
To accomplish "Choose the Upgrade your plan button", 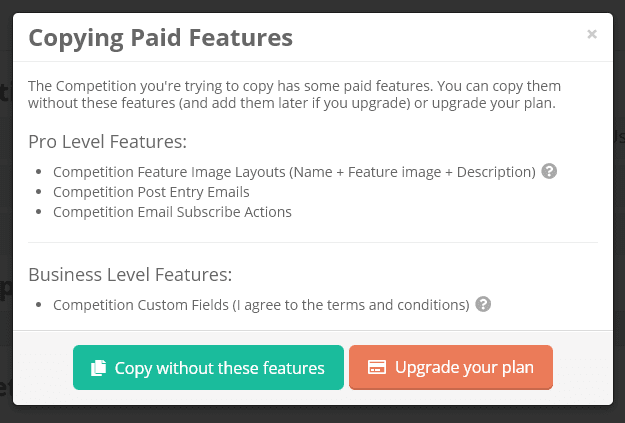I will (451, 367).
